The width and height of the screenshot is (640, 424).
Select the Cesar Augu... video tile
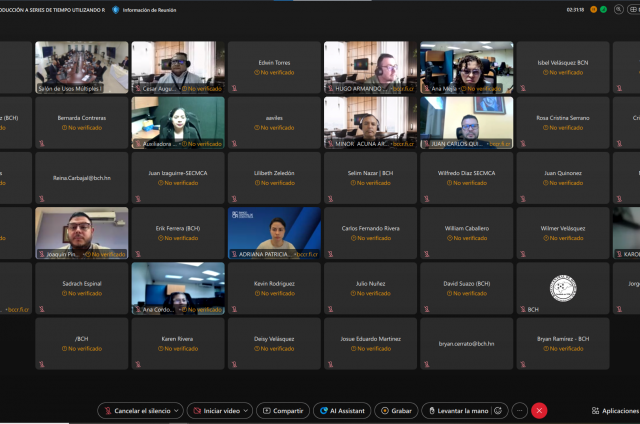(x=178, y=67)
